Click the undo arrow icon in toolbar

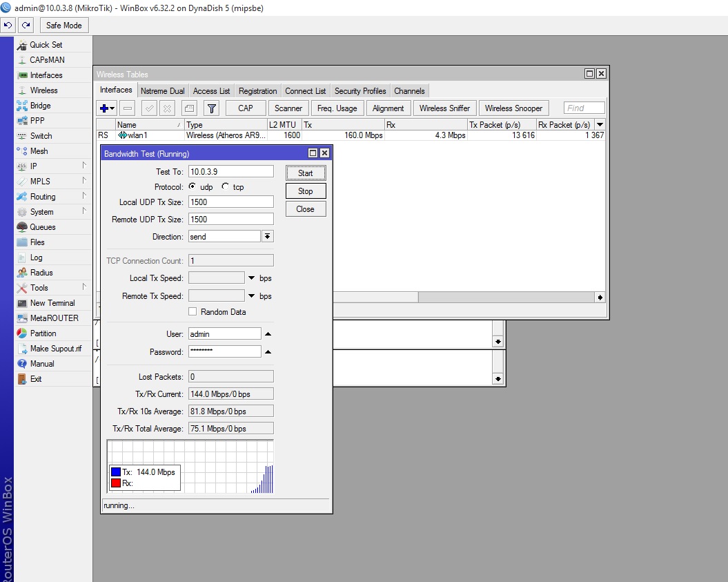(x=8, y=26)
